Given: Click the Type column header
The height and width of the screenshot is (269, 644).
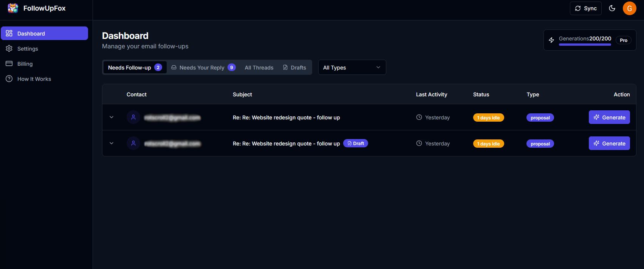Looking at the screenshot, I should click(x=533, y=94).
